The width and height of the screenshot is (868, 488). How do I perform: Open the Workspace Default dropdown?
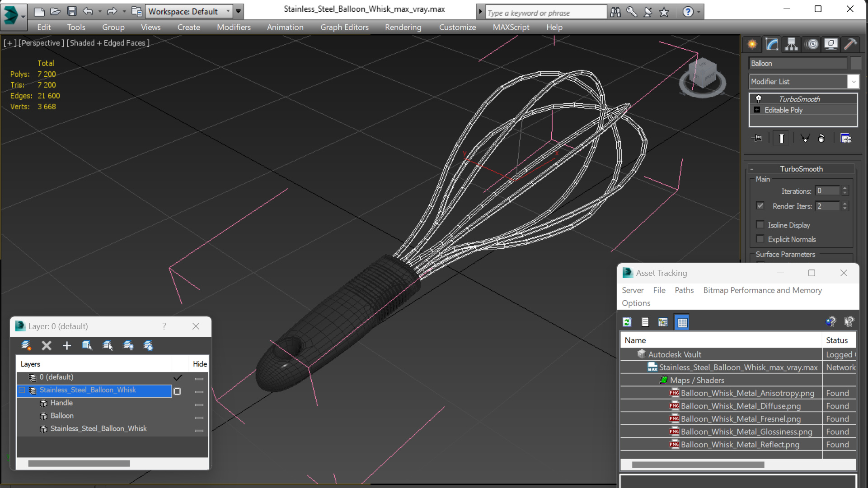tap(228, 11)
